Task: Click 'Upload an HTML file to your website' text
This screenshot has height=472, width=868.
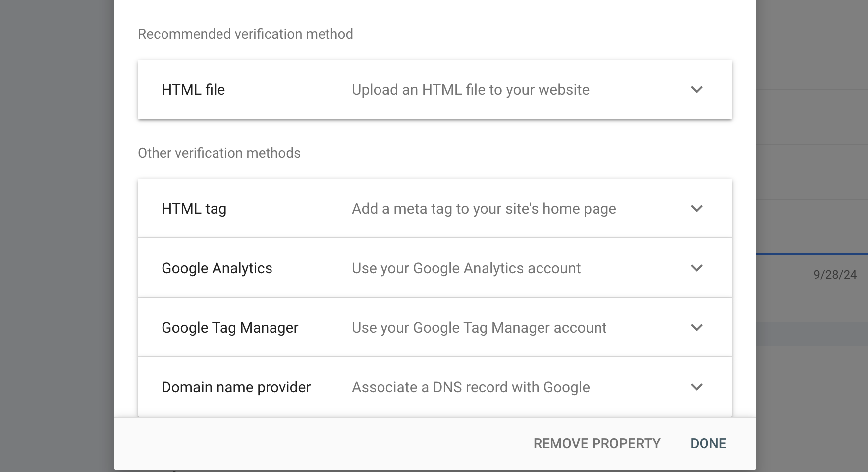Action: tap(471, 90)
